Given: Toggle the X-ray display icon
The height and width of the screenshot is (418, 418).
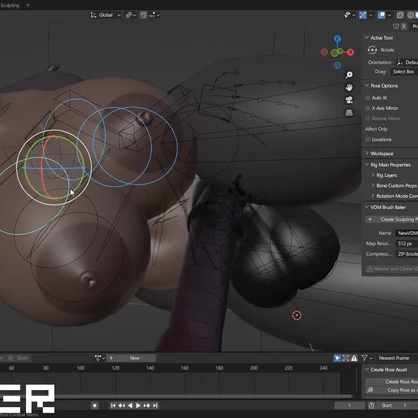Looking at the screenshot, I should pyautogui.click(x=400, y=15).
